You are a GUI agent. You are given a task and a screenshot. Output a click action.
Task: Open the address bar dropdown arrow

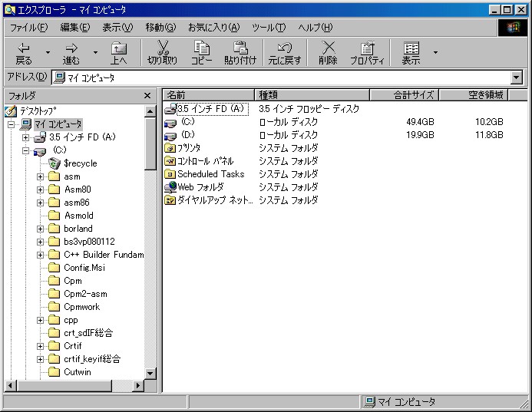tap(516, 77)
